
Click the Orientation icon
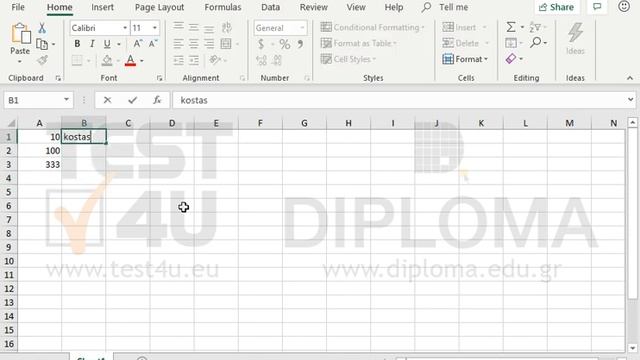tap(215, 60)
